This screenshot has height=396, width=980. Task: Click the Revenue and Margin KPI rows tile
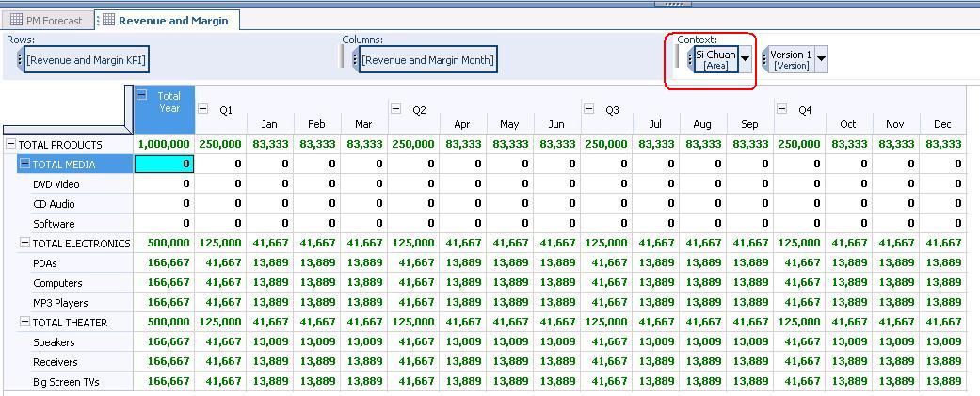tap(86, 60)
